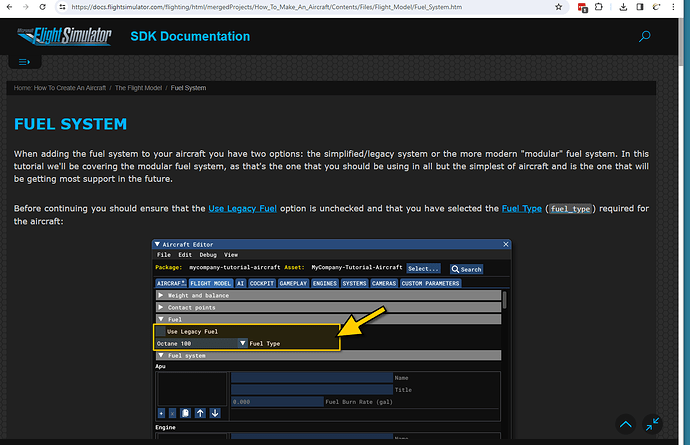Switch to the CUSTOM PARAMETERS tab
Image resolution: width=690 pixels, height=445 pixels.
(x=430, y=283)
